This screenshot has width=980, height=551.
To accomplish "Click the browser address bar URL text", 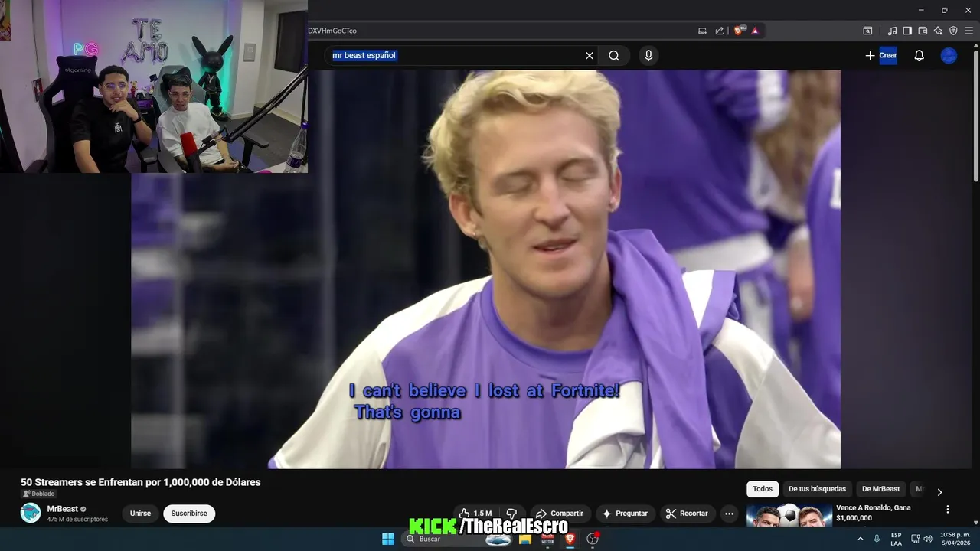I will tap(332, 31).
